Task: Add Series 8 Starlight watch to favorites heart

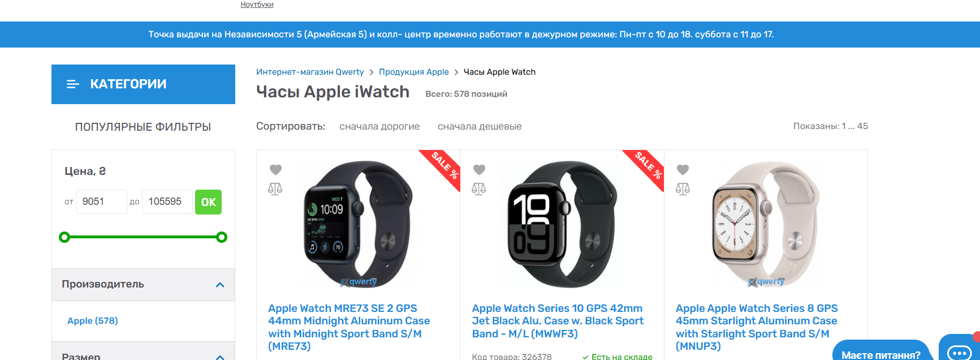Action: coord(683,169)
